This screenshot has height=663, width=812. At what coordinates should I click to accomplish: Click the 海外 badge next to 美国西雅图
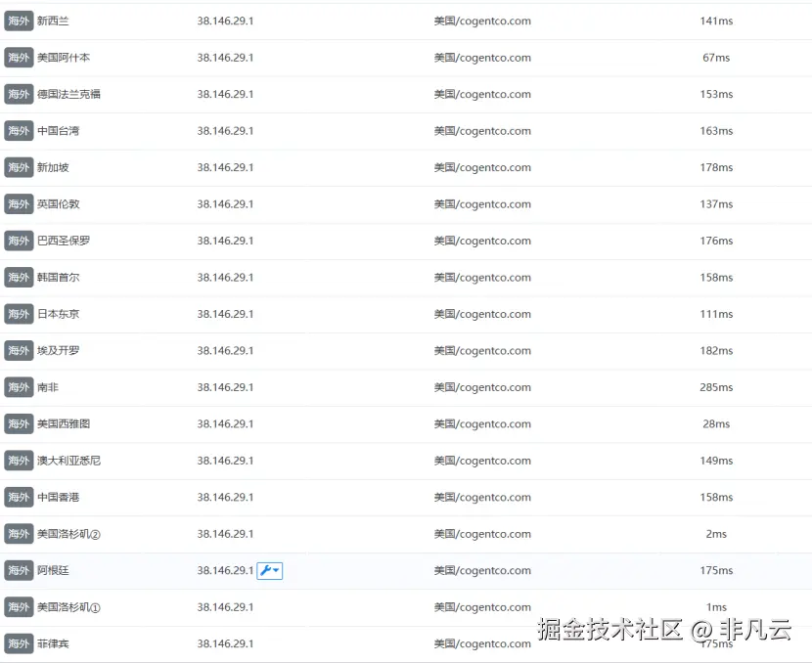tap(19, 423)
